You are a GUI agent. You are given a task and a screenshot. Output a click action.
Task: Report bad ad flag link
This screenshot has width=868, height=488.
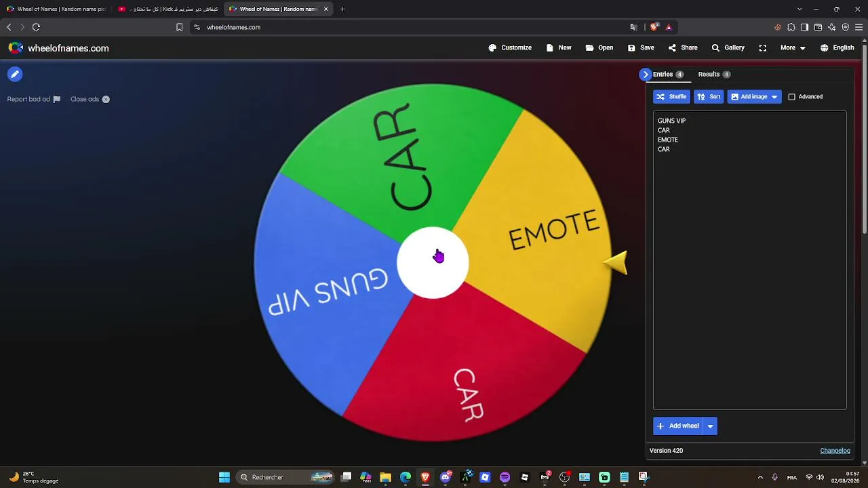point(34,99)
